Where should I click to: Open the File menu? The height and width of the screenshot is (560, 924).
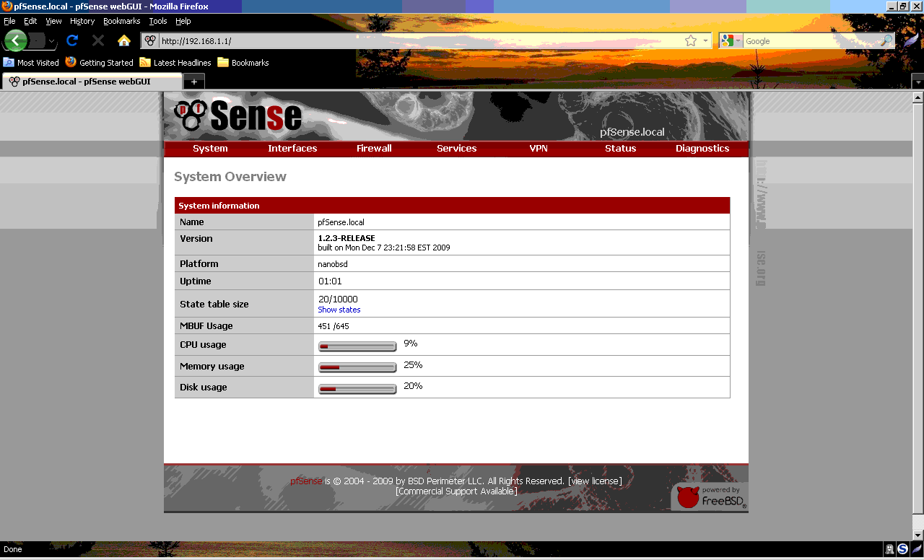(9, 21)
